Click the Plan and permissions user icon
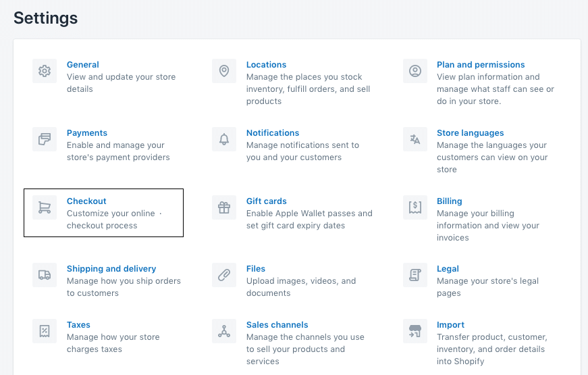 415,71
